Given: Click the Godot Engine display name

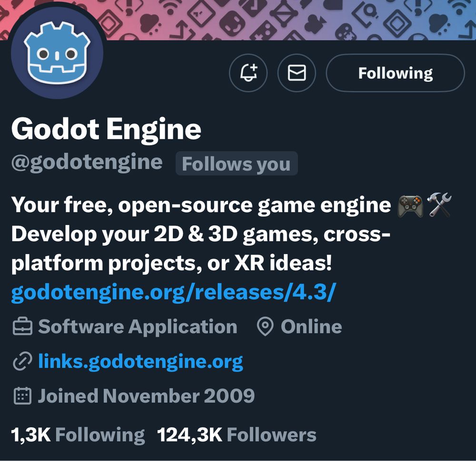Looking at the screenshot, I should point(106,129).
